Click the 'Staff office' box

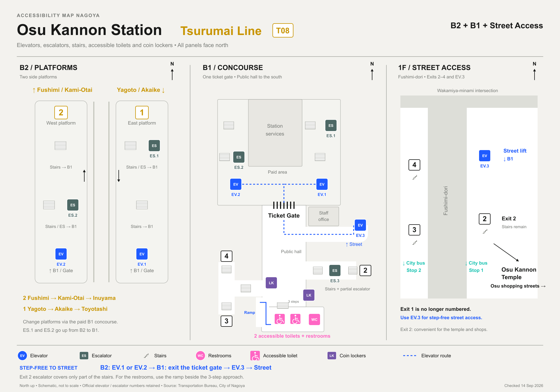(x=324, y=216)
